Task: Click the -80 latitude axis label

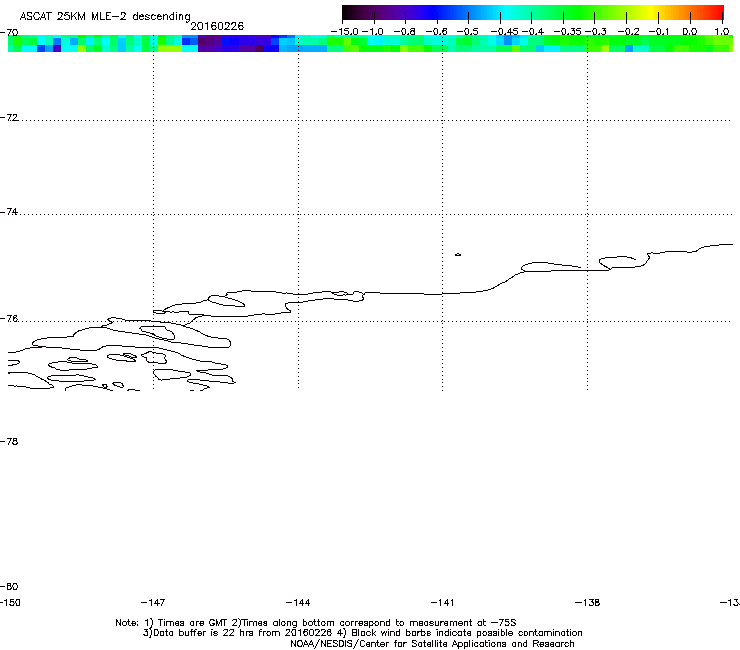Action: (9, 587)
